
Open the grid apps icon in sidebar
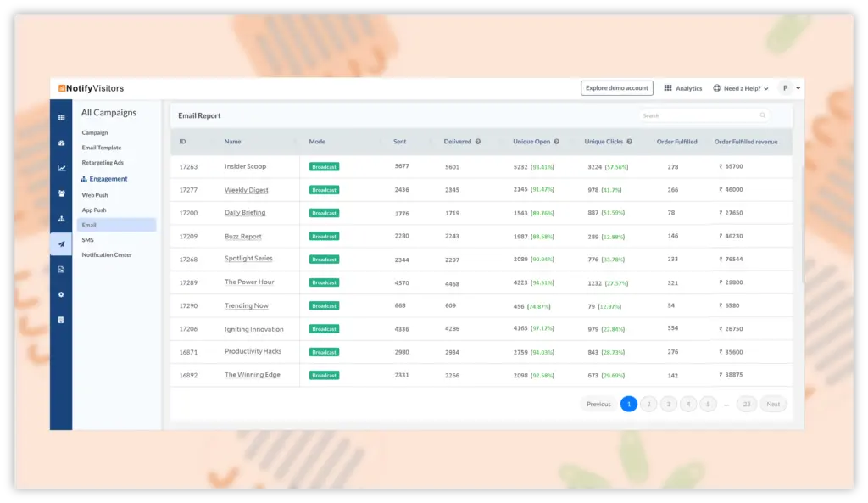point(61,117)
